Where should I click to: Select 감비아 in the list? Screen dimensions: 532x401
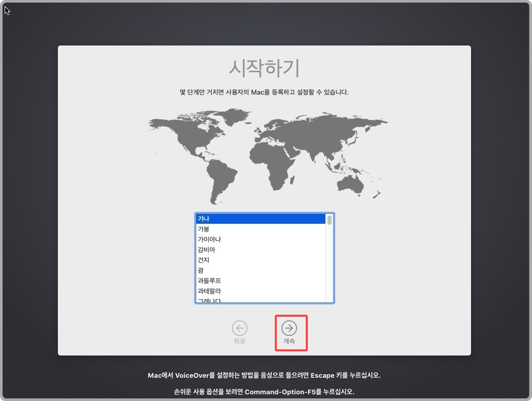click(x=232, y=250)
